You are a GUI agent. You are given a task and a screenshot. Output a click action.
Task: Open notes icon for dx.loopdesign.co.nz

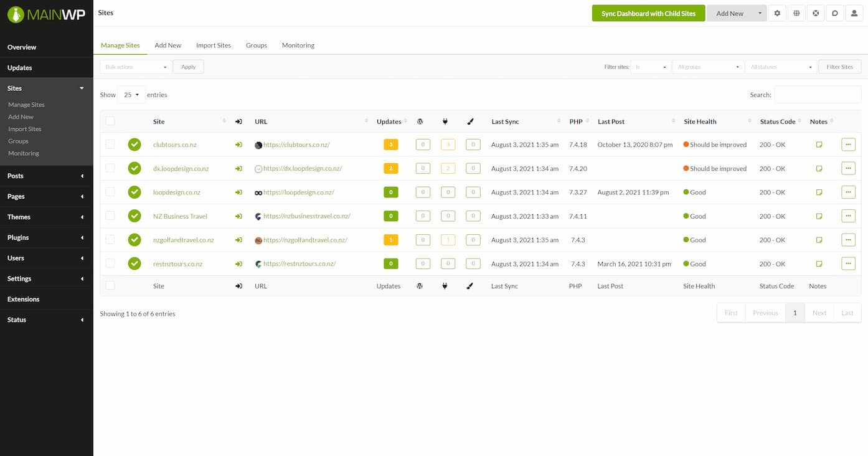[819, 168]
